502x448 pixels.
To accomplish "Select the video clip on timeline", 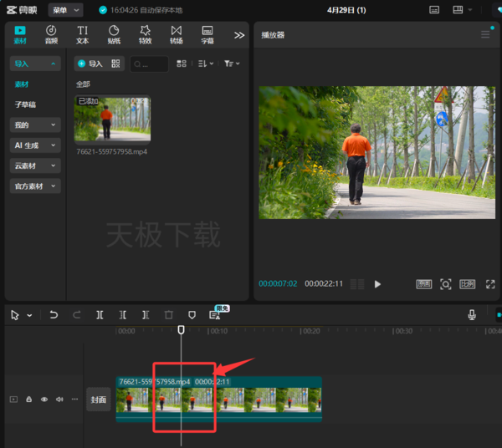I will [x=218, y=400].
